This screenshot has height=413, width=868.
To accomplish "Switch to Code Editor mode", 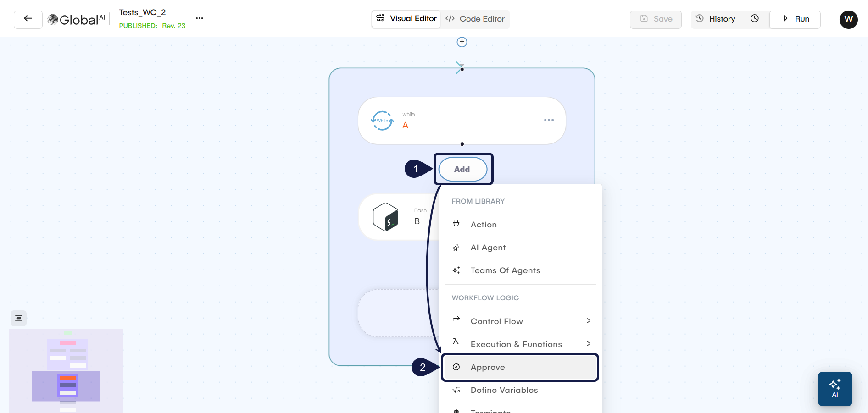I will [475, 19].
